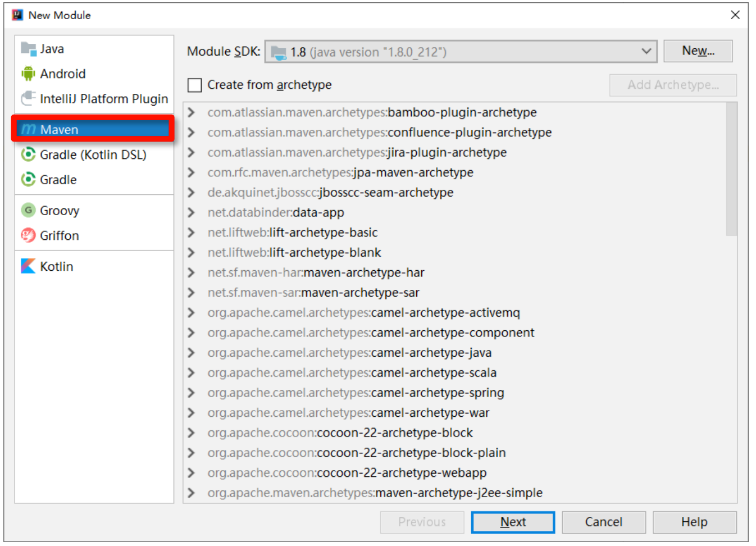Select bamboo-plugin-archetype row text
Image resolution: width=756 pixels, height=546 pixels.
372,112
